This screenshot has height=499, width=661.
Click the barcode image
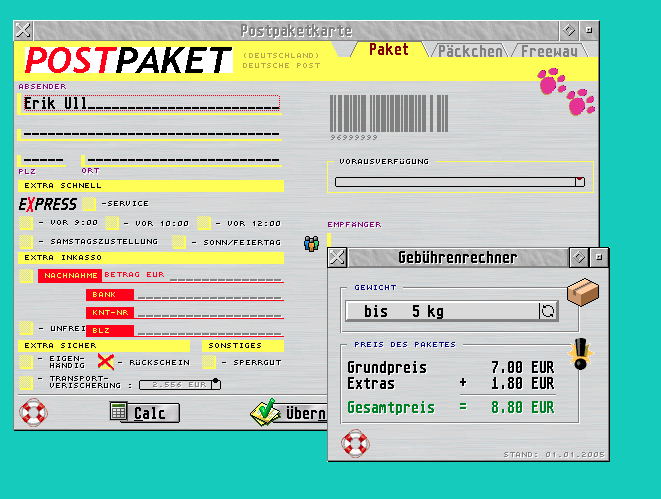point(389,113)
